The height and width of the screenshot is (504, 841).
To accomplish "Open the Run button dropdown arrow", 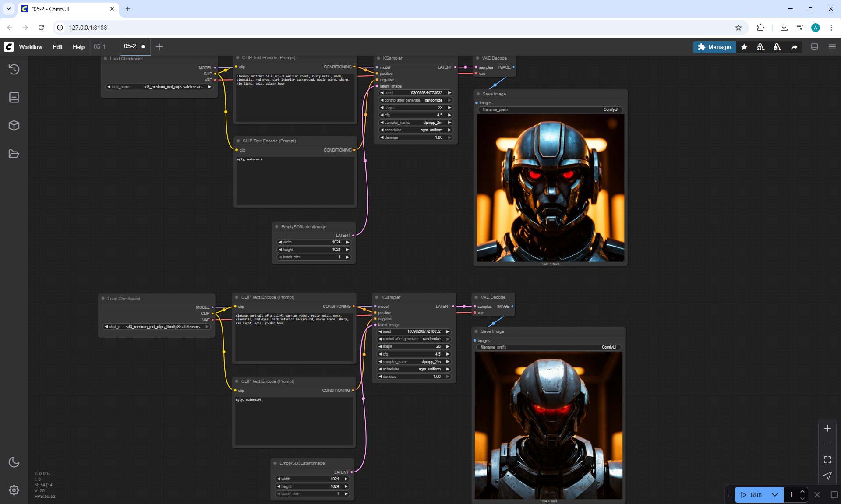I will tap(775, 495).
